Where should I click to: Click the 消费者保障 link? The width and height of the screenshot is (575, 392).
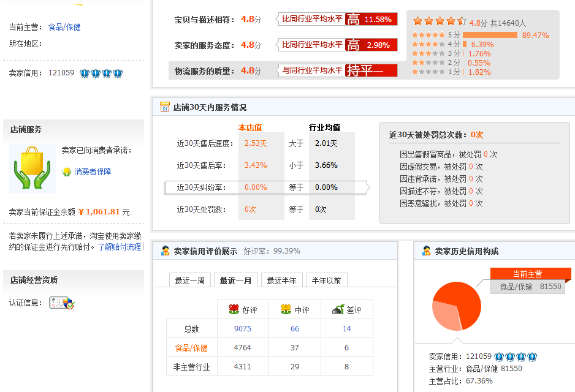[x=93, y=172]
